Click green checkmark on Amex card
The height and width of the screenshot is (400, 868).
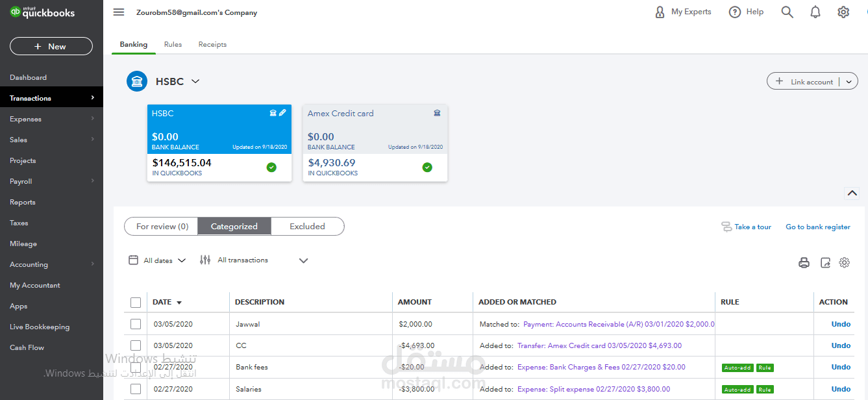tap(427, 168)
